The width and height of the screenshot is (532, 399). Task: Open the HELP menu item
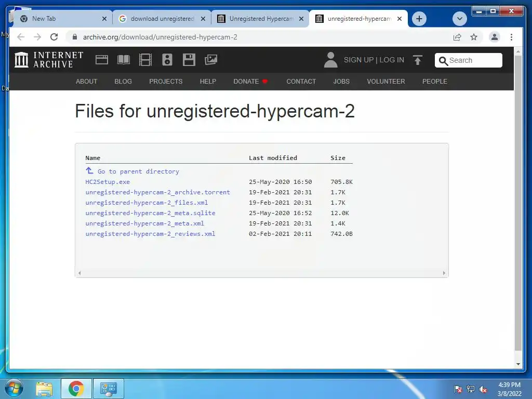pyautogui.click(x=208, y=82)
